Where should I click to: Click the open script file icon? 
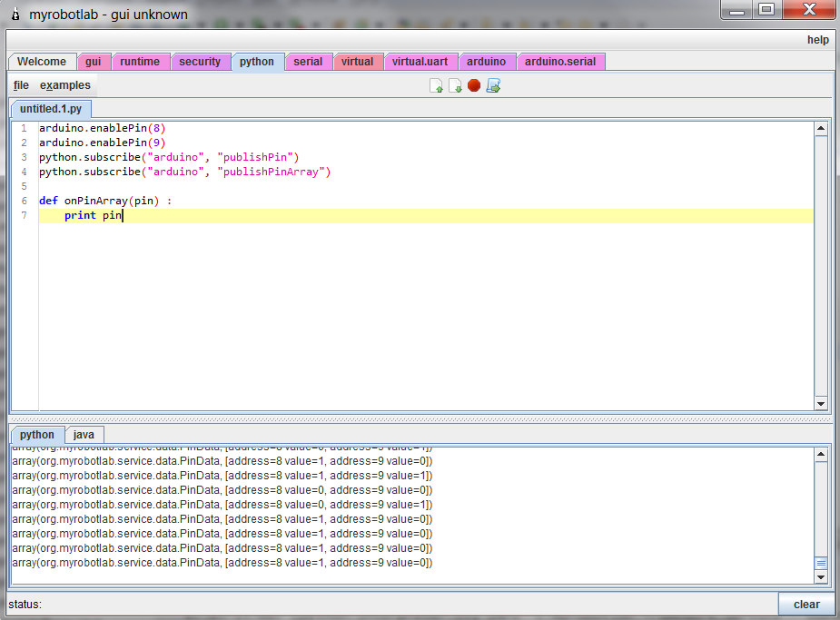coord(436,85)
